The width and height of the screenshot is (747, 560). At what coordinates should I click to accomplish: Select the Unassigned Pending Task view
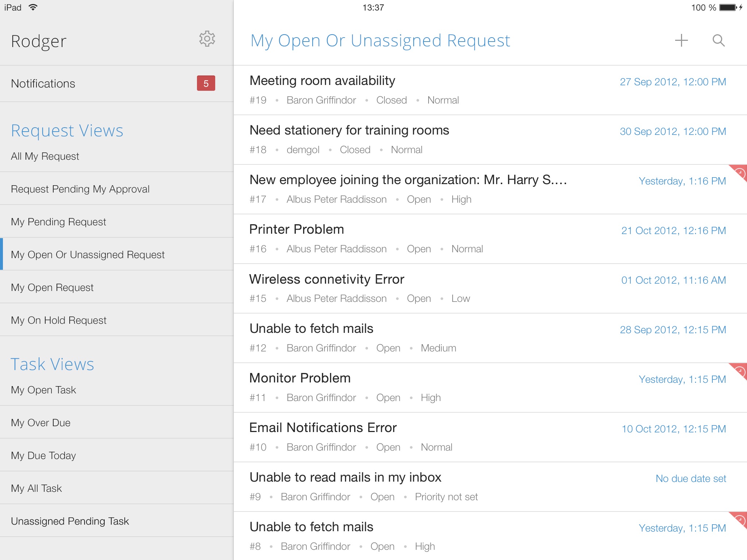pos(117,521)
